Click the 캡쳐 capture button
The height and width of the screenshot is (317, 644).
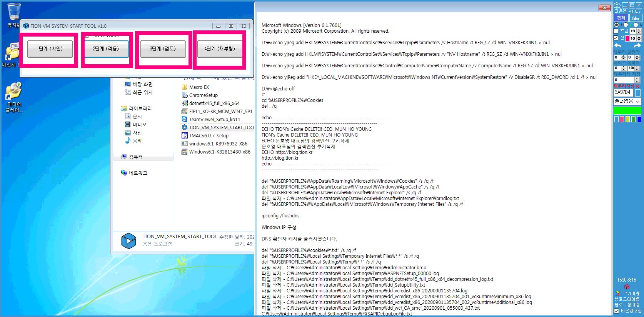(621, 18)
